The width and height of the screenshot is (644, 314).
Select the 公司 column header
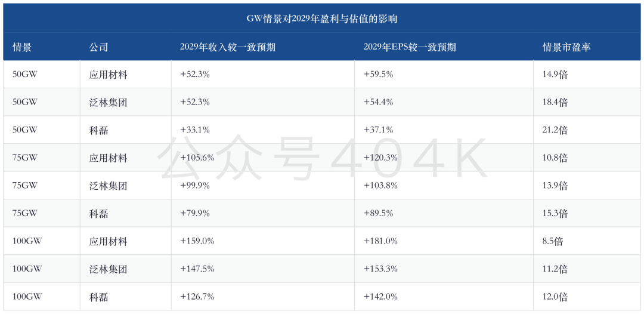pyautogui.click(x=98, y=47)
